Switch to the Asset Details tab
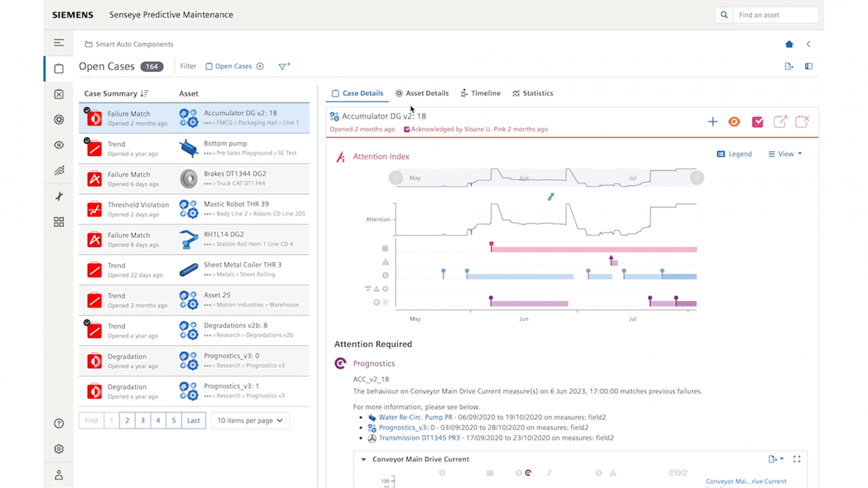Viewport: 868px width, 488px height. (x=422, y=93)
